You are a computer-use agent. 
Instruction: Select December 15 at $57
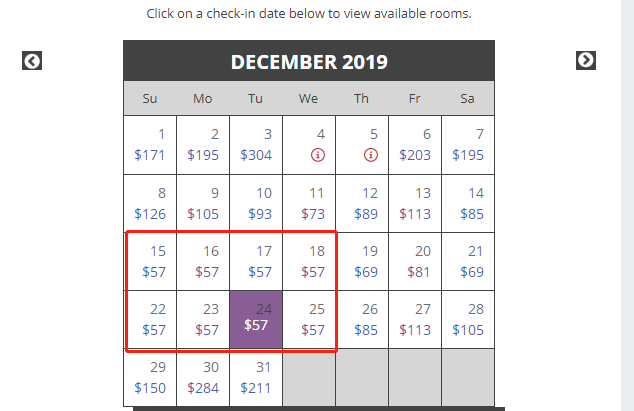[150, 261]
